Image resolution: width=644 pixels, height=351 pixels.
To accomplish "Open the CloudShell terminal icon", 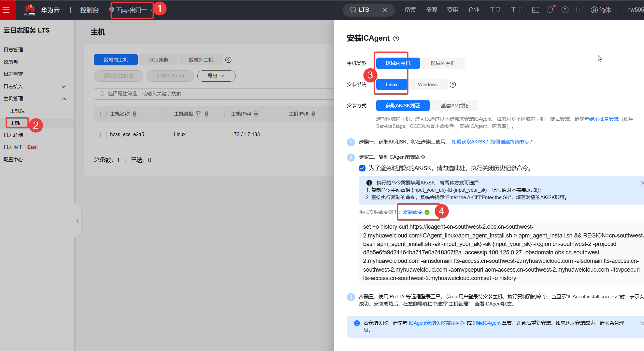I will click(536, 10).
